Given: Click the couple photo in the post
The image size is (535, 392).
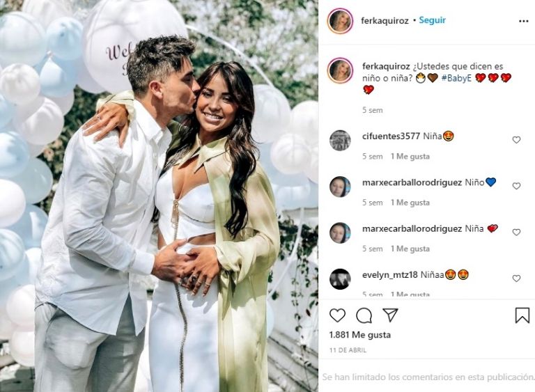Looking at the screenshot, I should (159, 196).
